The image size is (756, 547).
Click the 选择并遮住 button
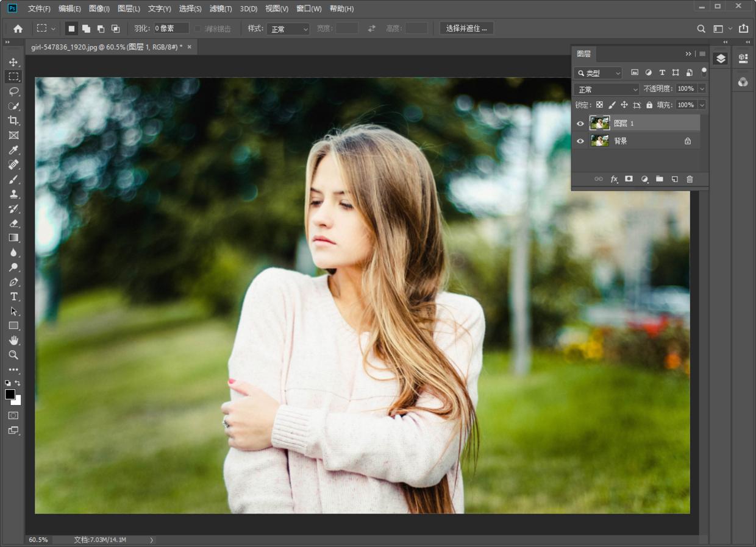click(x=466, y=29)
